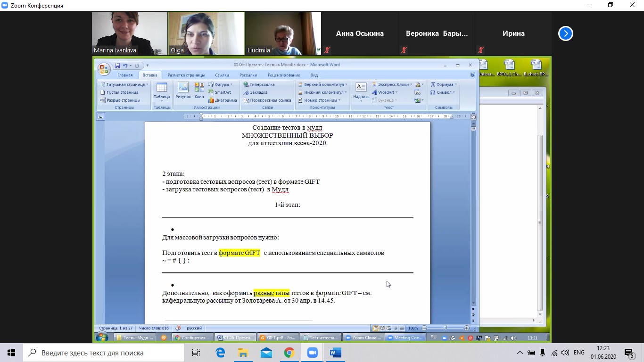Open Mail app from Windows taskbar
This screenshot has width=644, height=362.
[266, 353]
